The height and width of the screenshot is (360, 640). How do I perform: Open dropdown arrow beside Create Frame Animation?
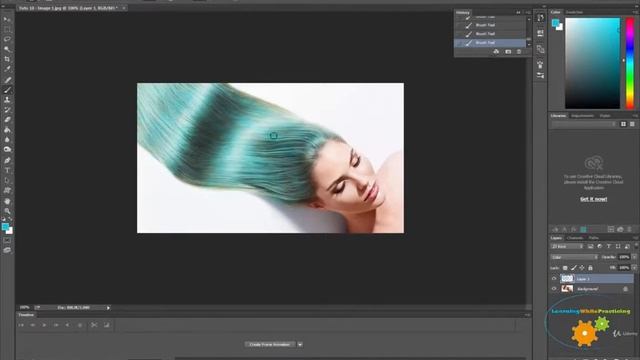[x=300, y=344]
